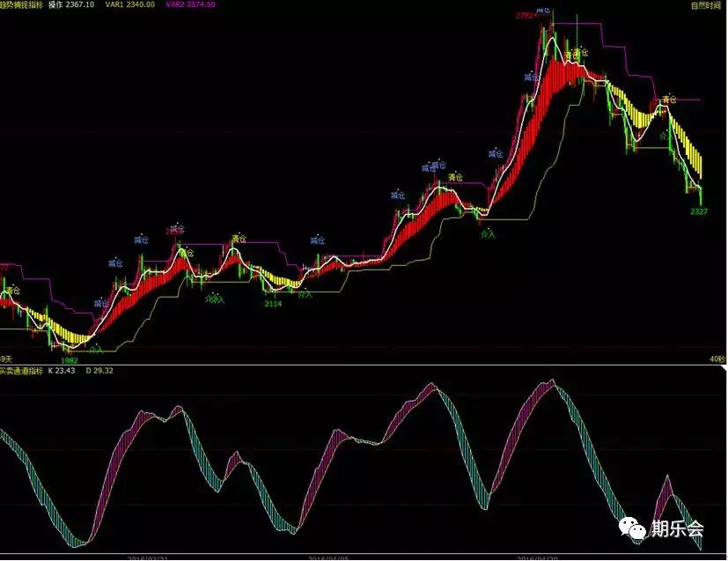Select the D 29.32 value

[99, 371]
